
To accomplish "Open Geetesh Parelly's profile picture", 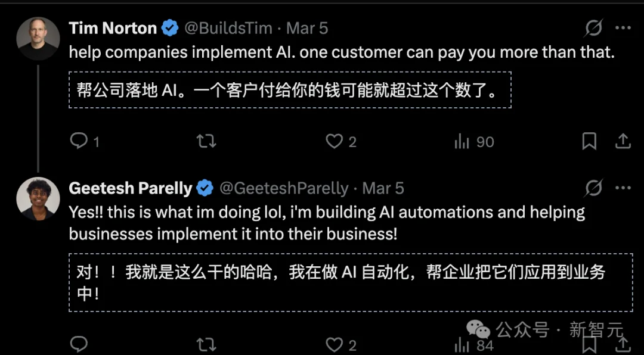I will point(38,199).
